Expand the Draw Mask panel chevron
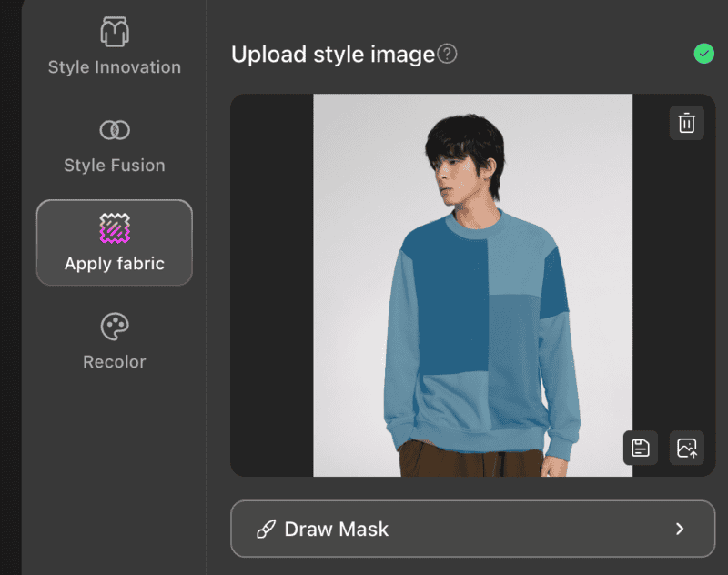The width and height of the screenshot is (728, 575). coord(678,529)
